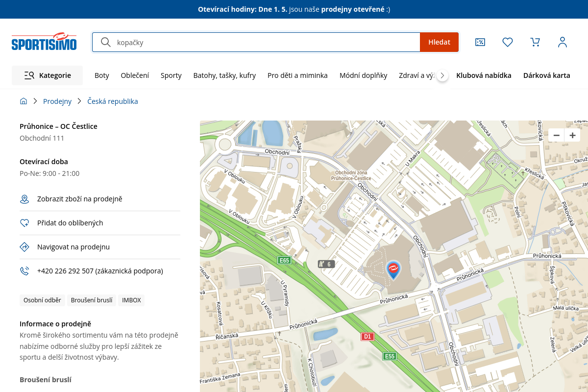Open the favorites heart icon in header
The image size is (588, 392).
coord(508,42)
